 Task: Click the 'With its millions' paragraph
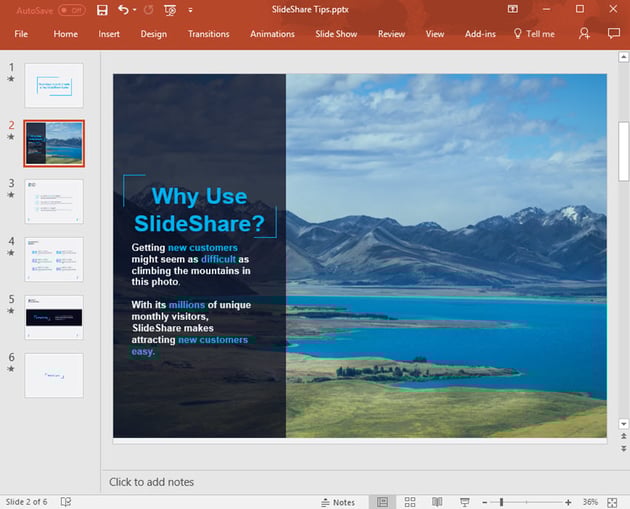coord(191,328)
